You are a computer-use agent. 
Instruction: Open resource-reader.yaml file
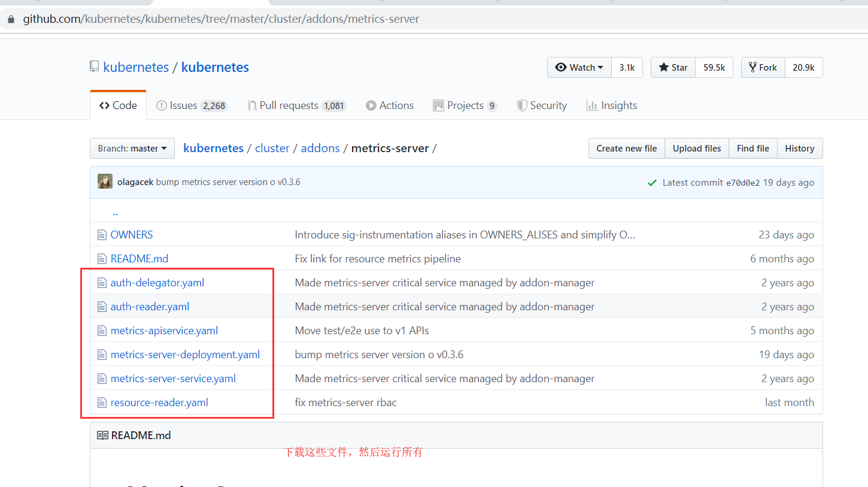tap(159, 403)
